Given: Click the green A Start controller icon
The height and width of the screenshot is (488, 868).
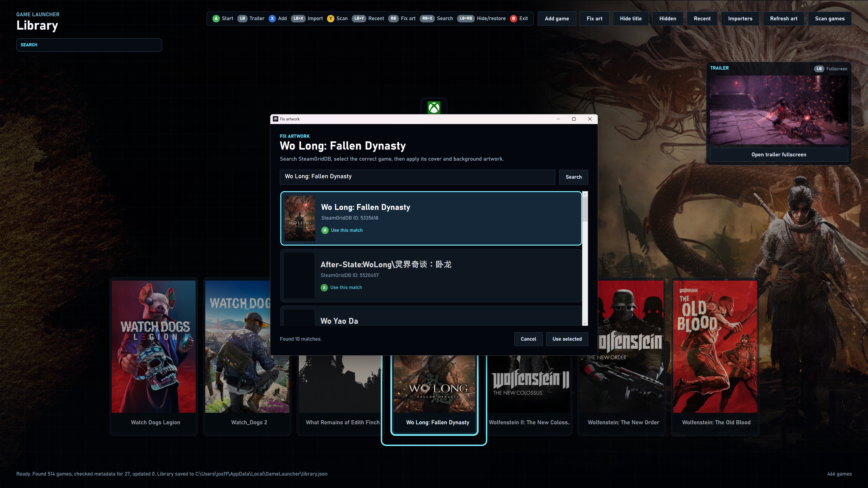Looking at the screenshot, I should (x=216, y=19).
